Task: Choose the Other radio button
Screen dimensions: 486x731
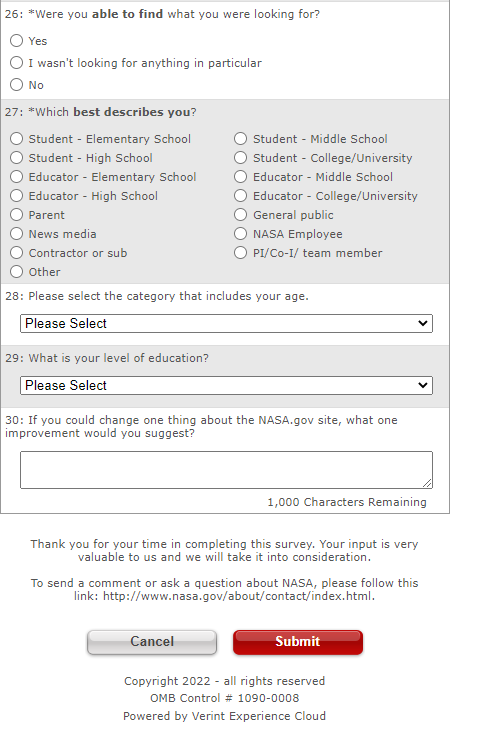Action: (x=16, y=271)
